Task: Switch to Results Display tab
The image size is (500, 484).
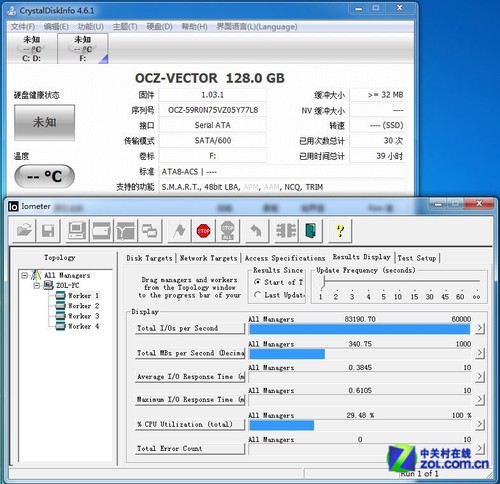Action: coord(362,257)
